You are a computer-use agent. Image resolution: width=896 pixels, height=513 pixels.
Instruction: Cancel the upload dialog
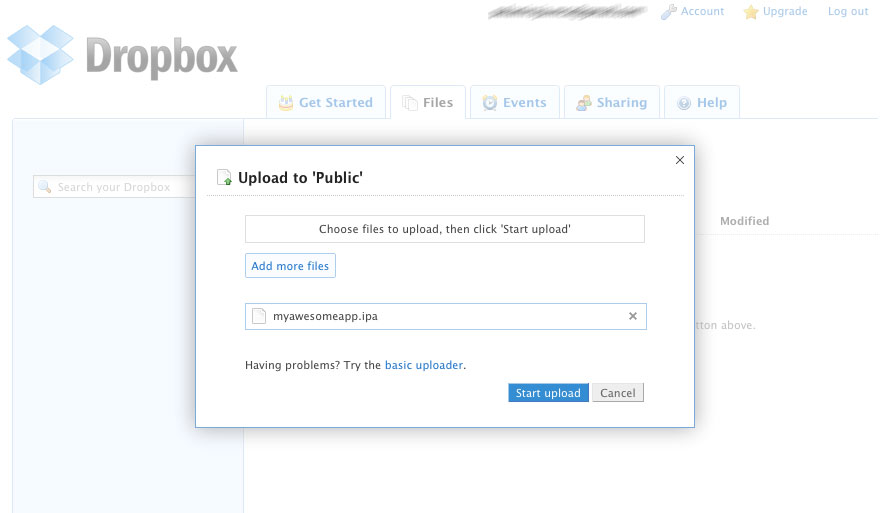[x=618, y=392]
